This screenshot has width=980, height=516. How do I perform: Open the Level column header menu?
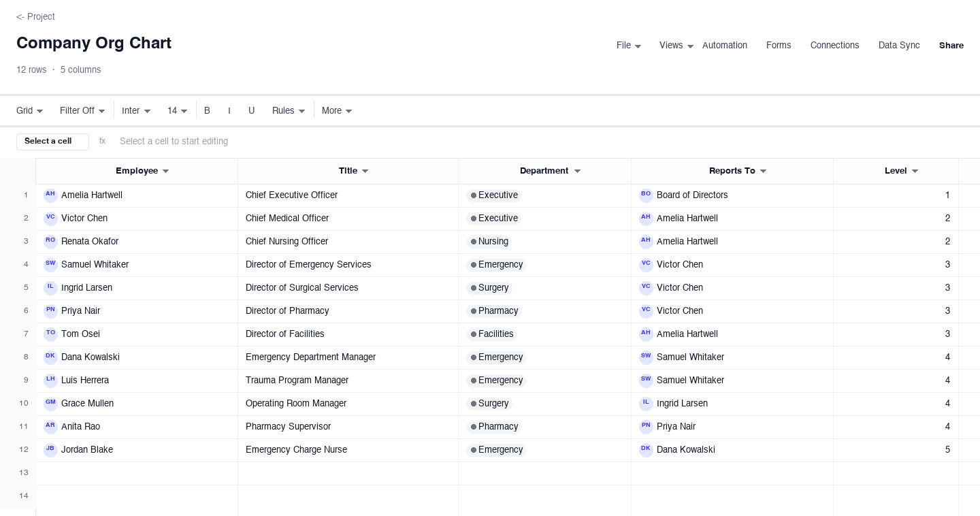(915, 172)
